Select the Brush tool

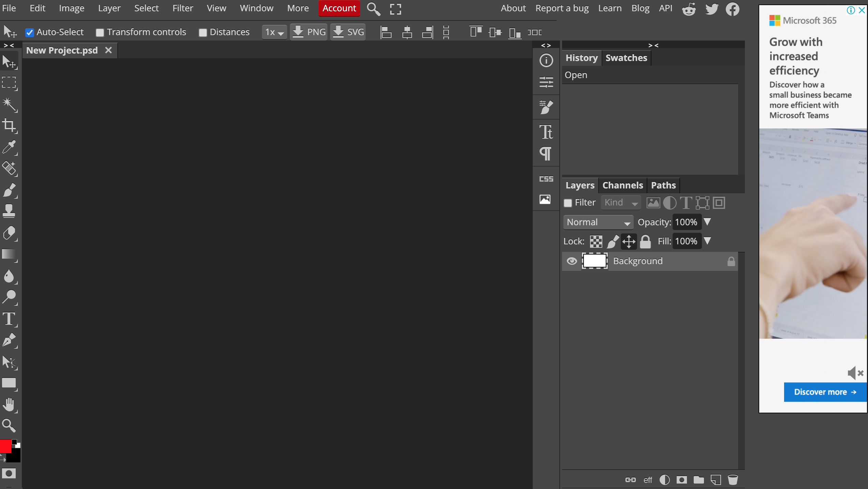coord(9,190)
